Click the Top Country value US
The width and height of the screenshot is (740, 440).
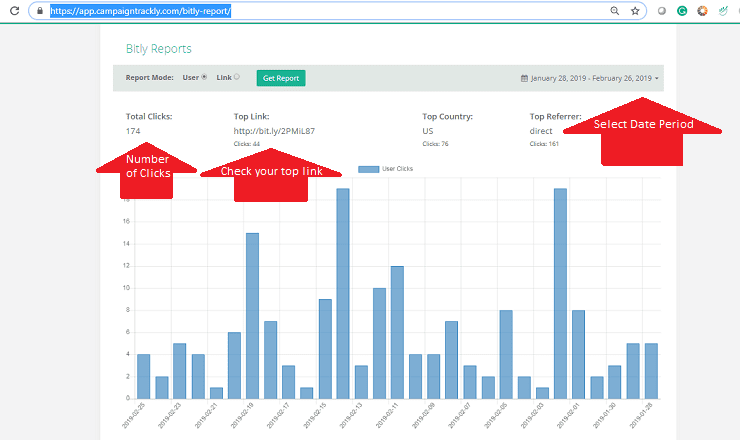(x=428, y=131)
